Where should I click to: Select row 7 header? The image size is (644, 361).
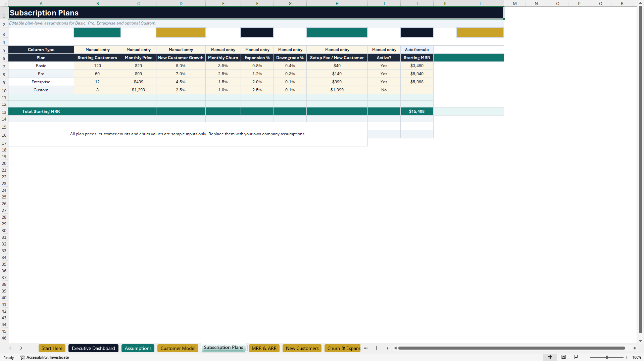click(x=4, y=66)
